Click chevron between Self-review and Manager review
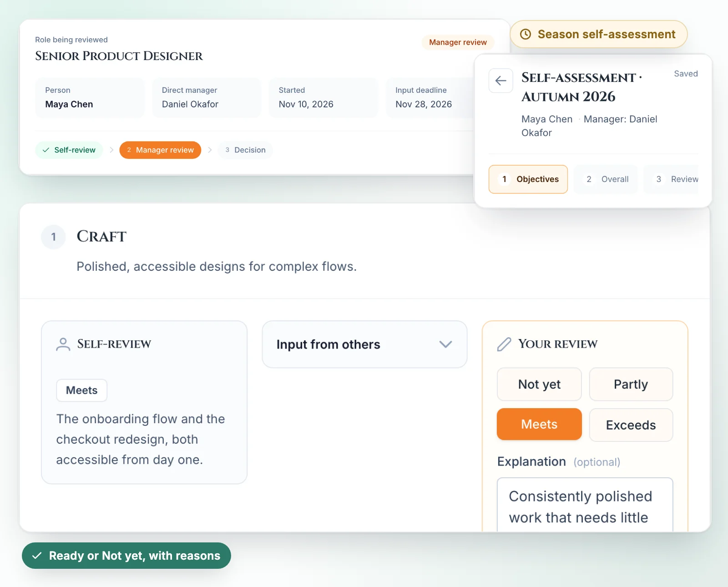This screenshot has height=587, width=728. pos(111,150)
